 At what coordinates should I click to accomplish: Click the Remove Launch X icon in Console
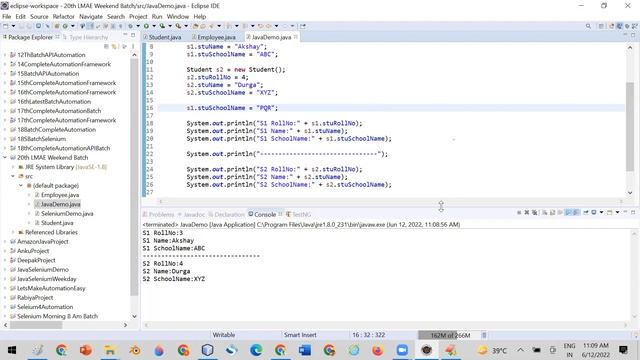click(x=527, y=212)
